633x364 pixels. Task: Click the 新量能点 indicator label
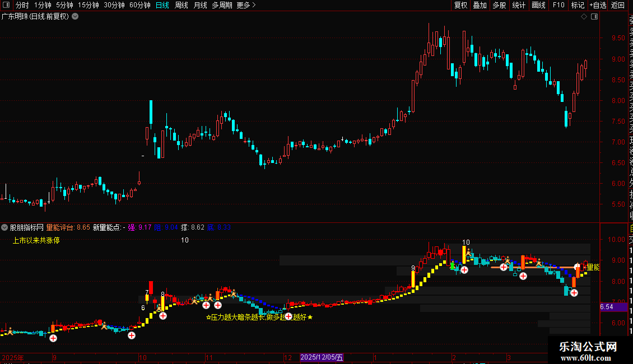[x=109, y=227]
